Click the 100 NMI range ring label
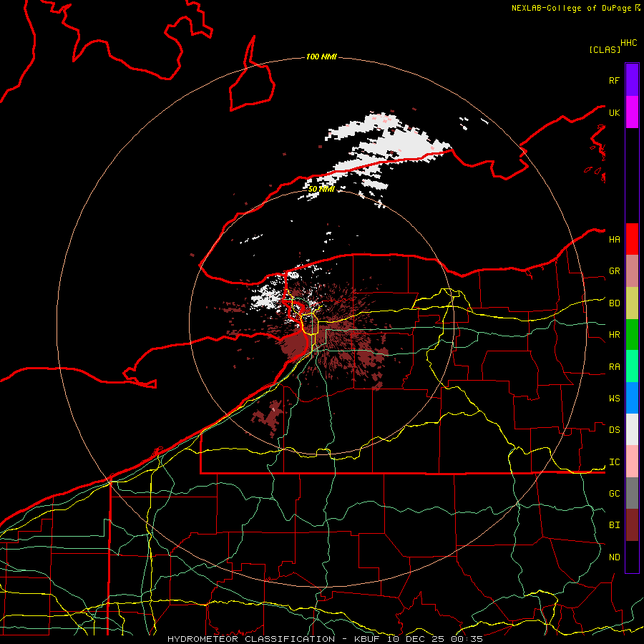644x644 pixels. (321, 57)
